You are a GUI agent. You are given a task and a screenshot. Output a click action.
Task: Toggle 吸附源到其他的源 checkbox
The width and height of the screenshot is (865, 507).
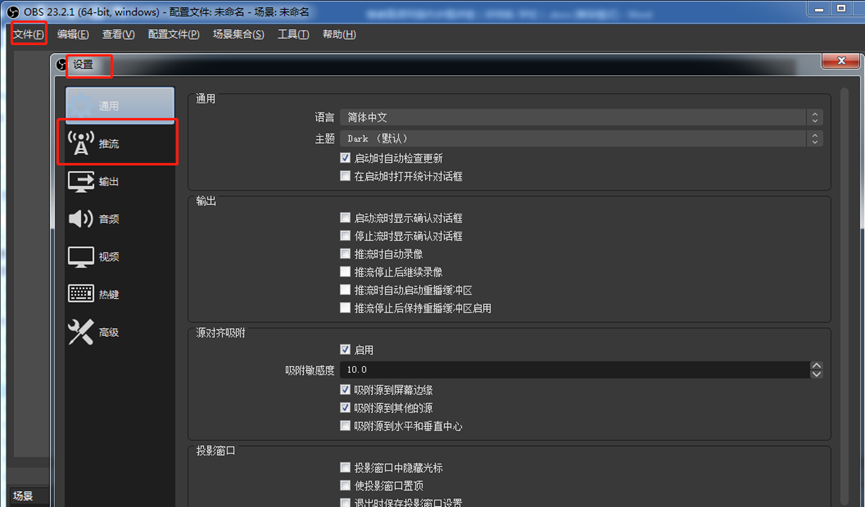345,408
